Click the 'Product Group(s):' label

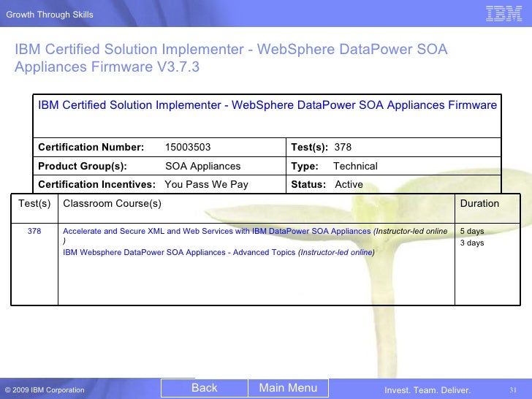83,166
